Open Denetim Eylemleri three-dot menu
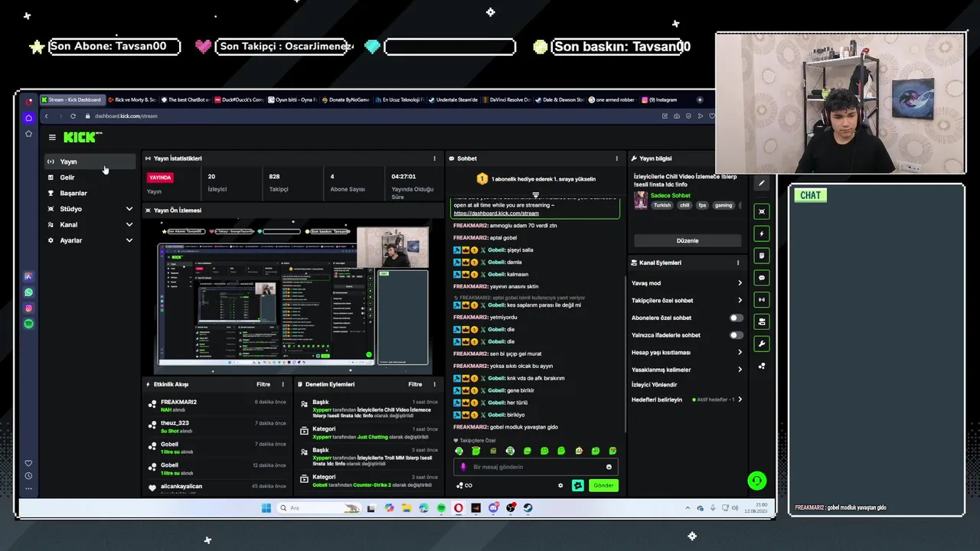 pos(434,384)
